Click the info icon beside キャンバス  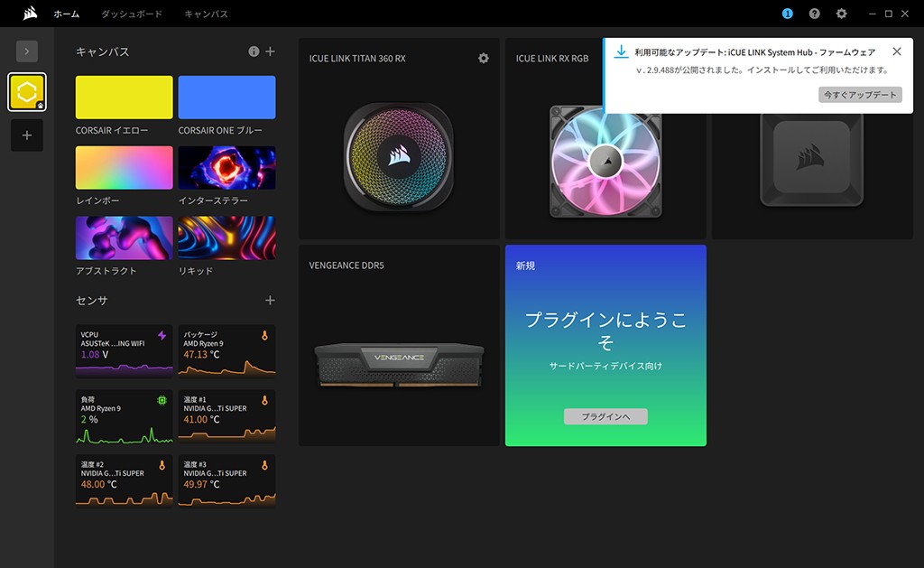point(254,51)
